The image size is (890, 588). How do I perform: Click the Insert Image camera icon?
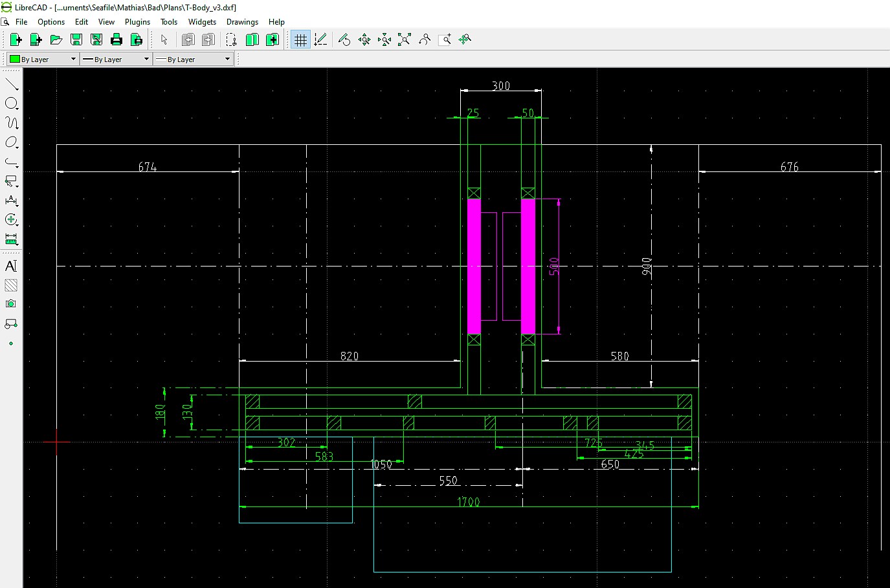pos(11,304)
